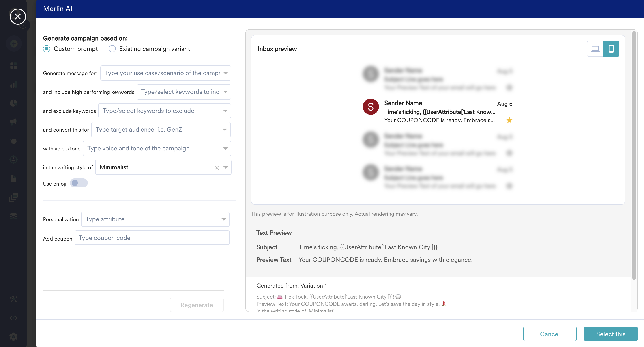Switch to mobile inbox preview icon
Screen dimensions: 644x347
point(611,49)
